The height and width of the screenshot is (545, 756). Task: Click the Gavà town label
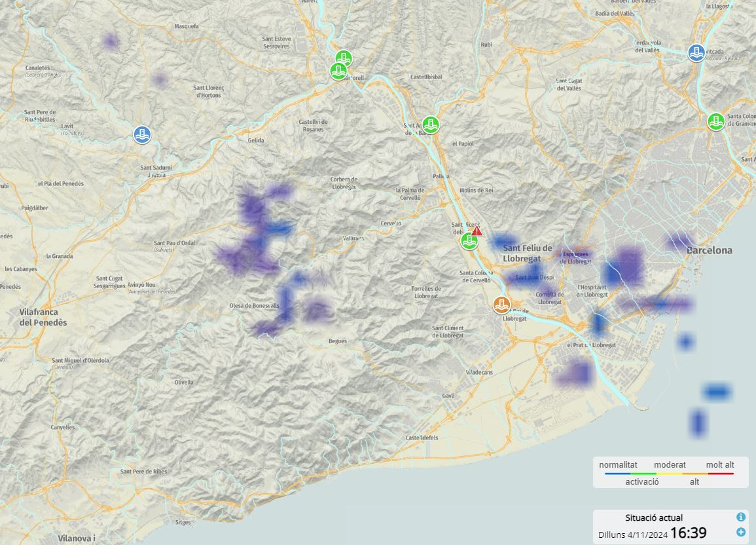[448, 396]
